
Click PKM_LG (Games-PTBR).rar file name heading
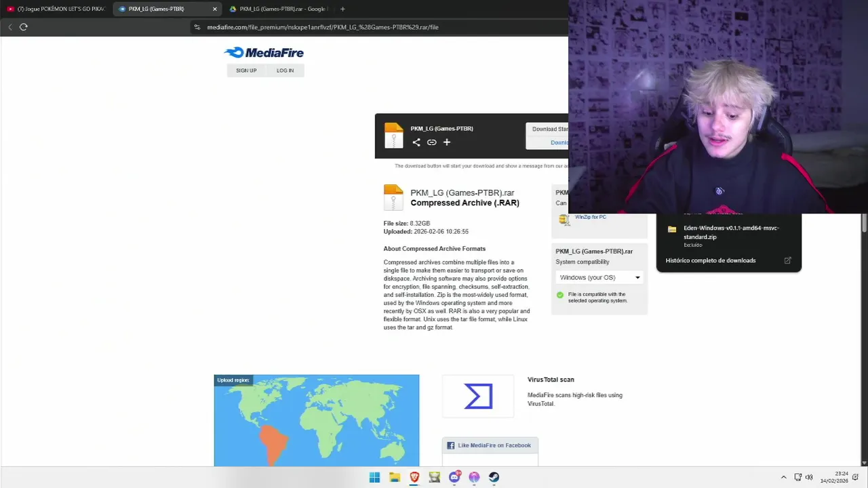coord(462,193)
